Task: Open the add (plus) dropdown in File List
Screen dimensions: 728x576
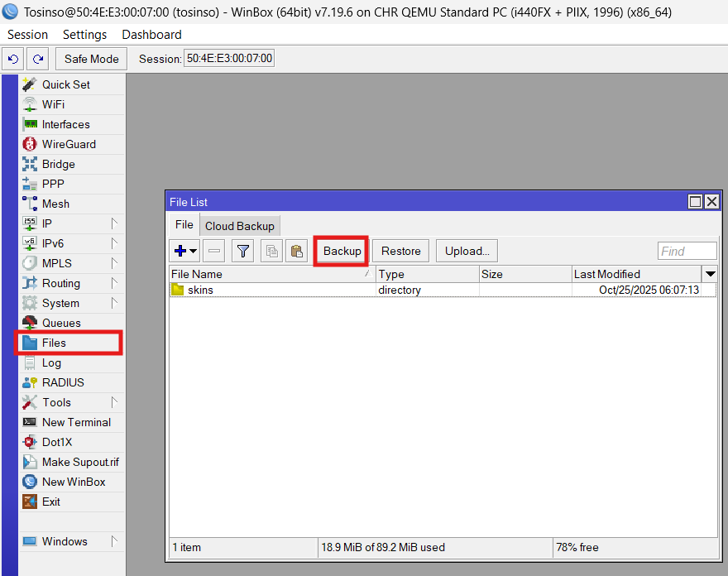Action: coord(185,251)
